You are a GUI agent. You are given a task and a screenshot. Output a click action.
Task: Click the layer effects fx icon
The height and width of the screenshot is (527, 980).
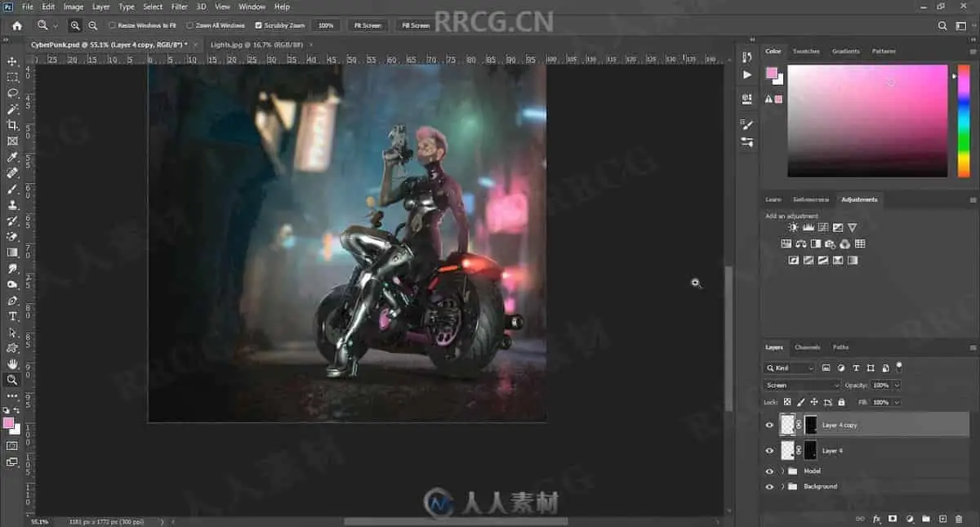tap(877, 519)
